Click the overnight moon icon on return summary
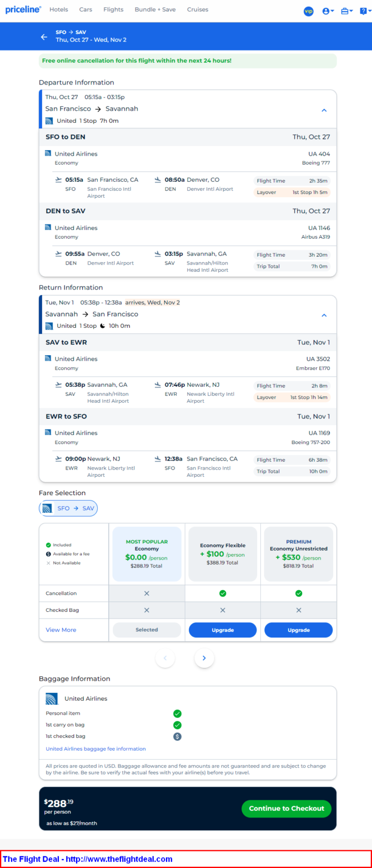 click(x=103, y=326)
